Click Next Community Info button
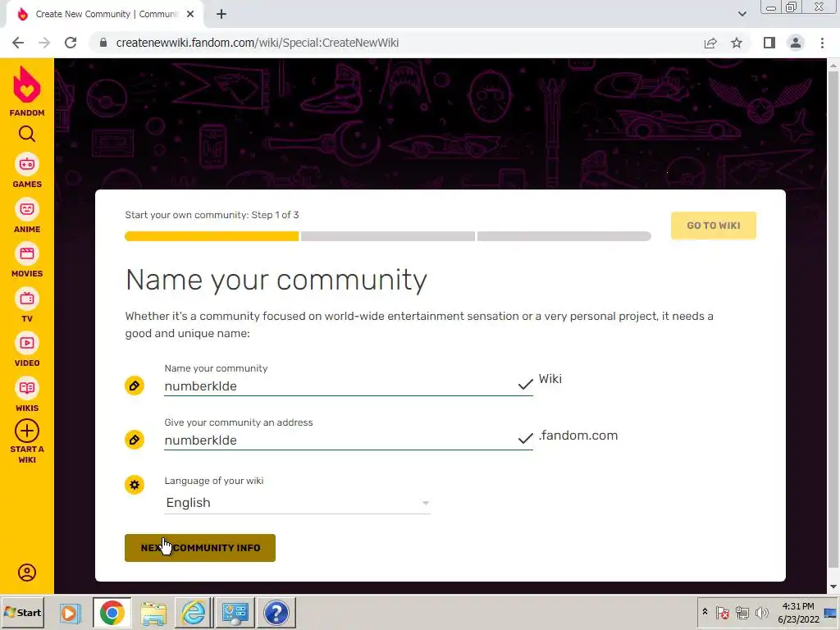 pyautogui.click(x=200, y=547)
